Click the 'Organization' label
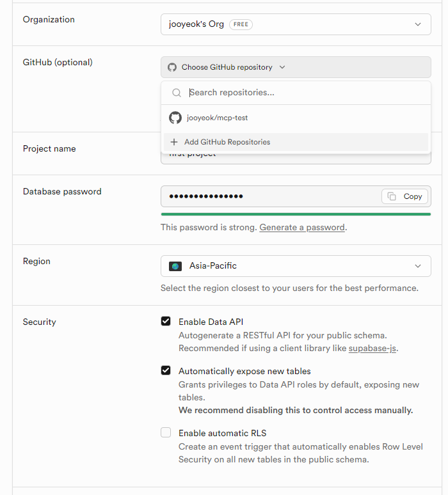The image size is (448, 495). pyautogui.click(x=49, y=20)
